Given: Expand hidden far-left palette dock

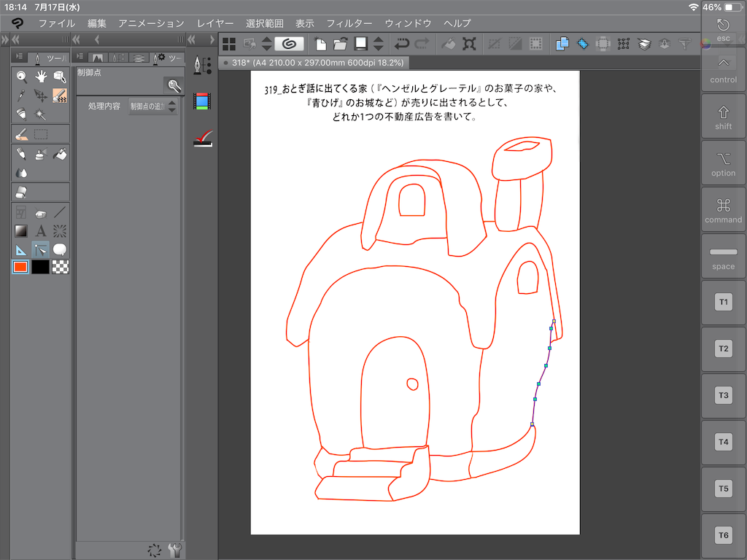Looking at the screenshot, I should (5, 39).
